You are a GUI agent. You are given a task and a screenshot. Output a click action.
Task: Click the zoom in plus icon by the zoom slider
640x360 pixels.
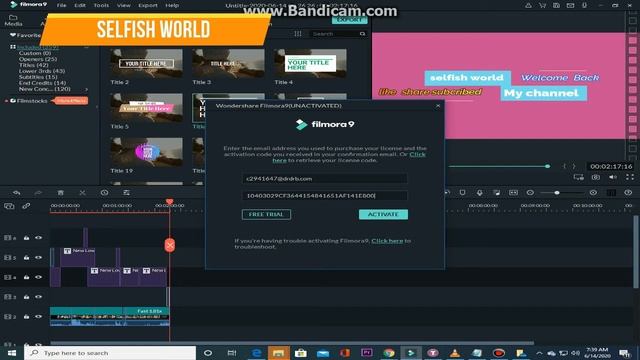[x=593, y=193]
